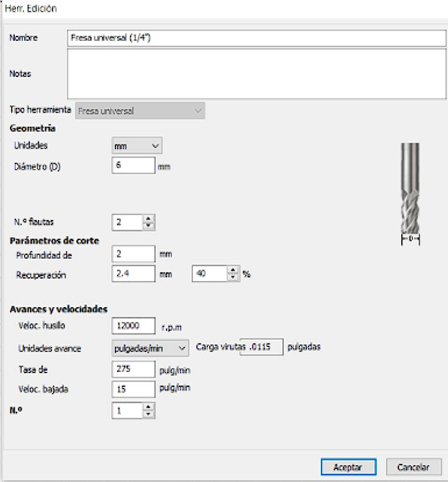
Task: Click the Veloc. bajada label
Action: [x=43, y=389]
